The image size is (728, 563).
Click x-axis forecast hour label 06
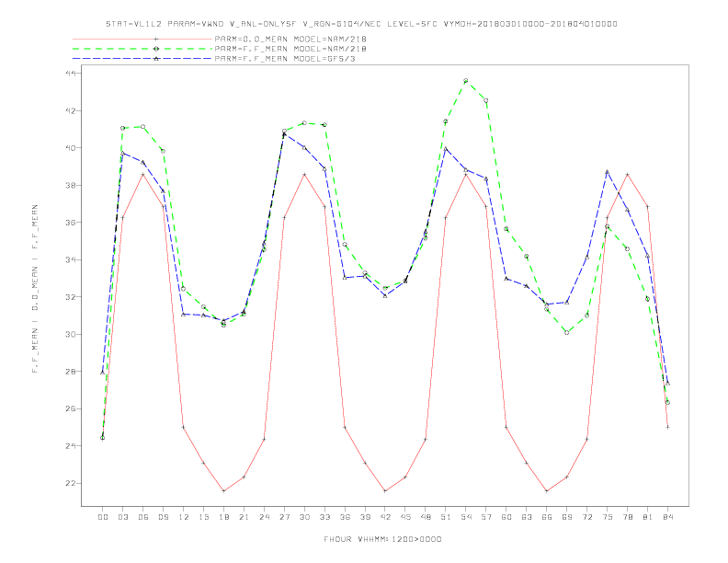(x=143, y=517)
